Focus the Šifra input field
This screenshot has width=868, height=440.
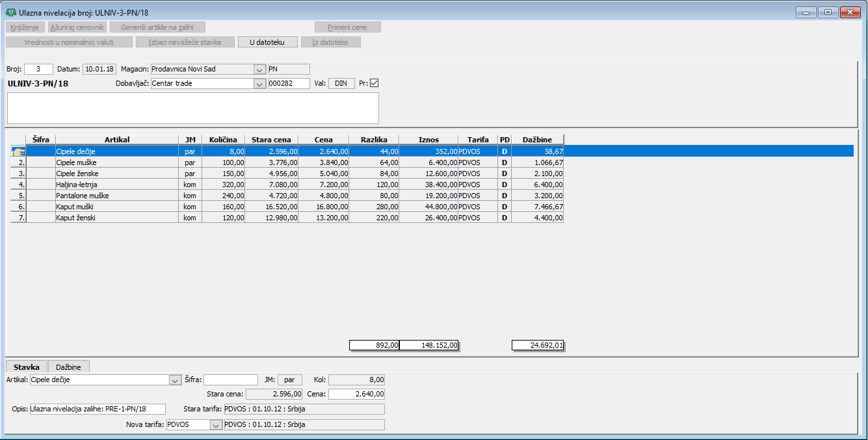coord(231,380)
